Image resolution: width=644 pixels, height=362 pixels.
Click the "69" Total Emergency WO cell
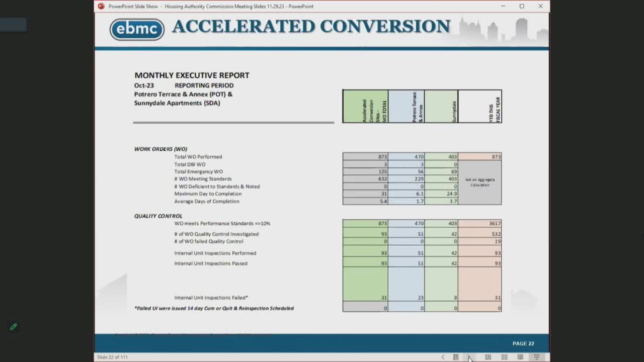(x=441, y=171)
